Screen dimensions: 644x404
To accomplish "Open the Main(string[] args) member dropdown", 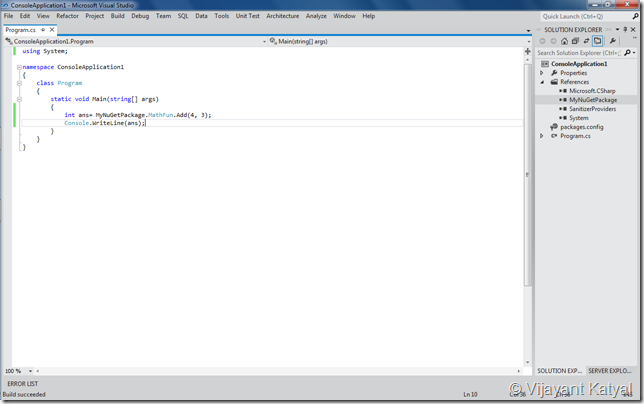I will [529, 41].
